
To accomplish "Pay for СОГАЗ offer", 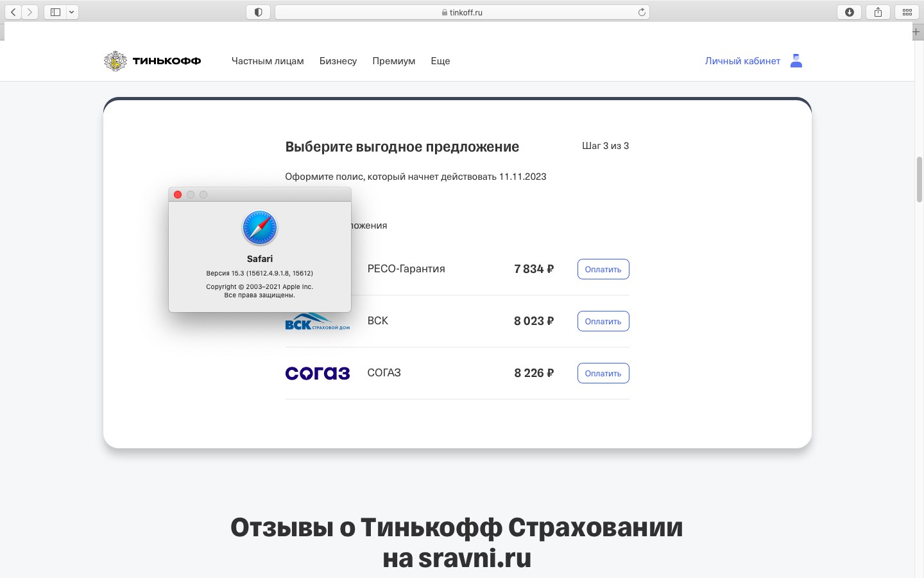I will click(603, 373).
